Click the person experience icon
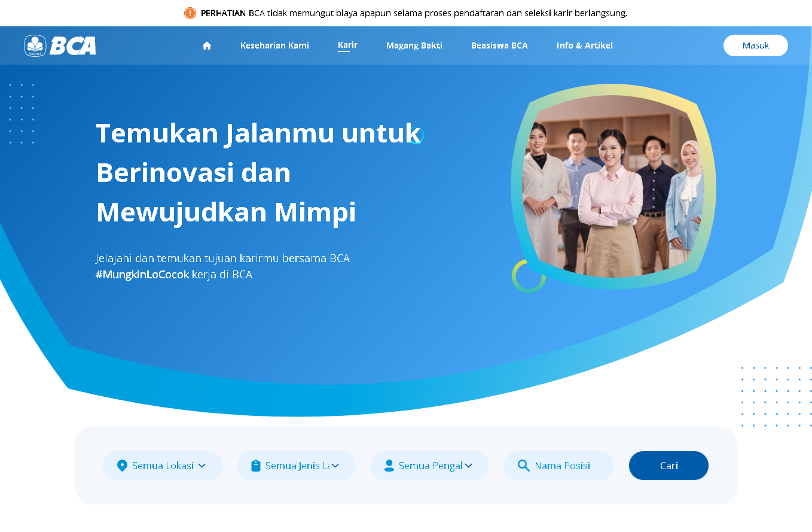 pos(389,466)
